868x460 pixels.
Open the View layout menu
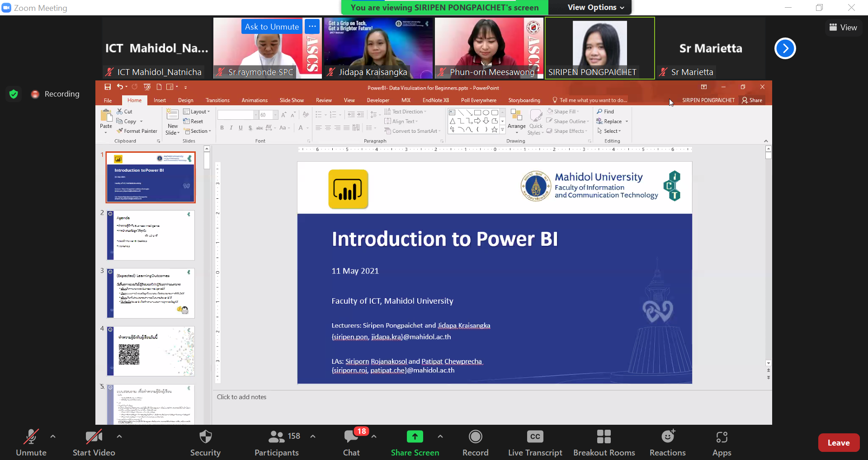point(843,28)
